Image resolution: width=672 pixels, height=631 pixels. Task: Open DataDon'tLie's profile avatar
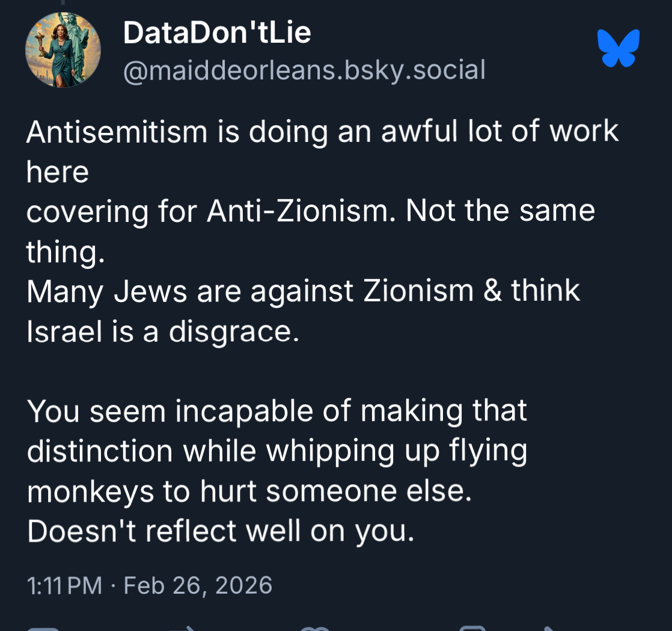[63, 51]
